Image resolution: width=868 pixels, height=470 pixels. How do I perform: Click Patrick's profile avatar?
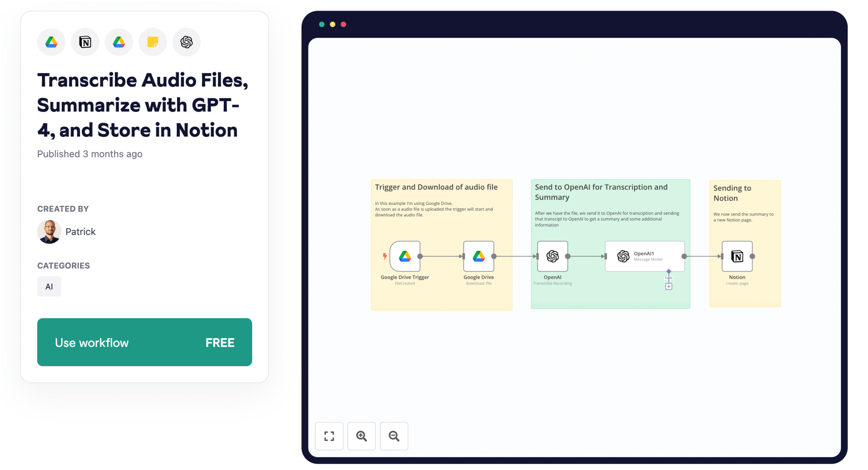(x=50, y=232)
